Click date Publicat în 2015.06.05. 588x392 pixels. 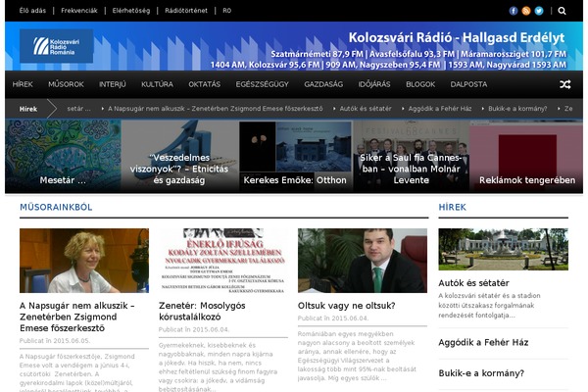[55, 341]
